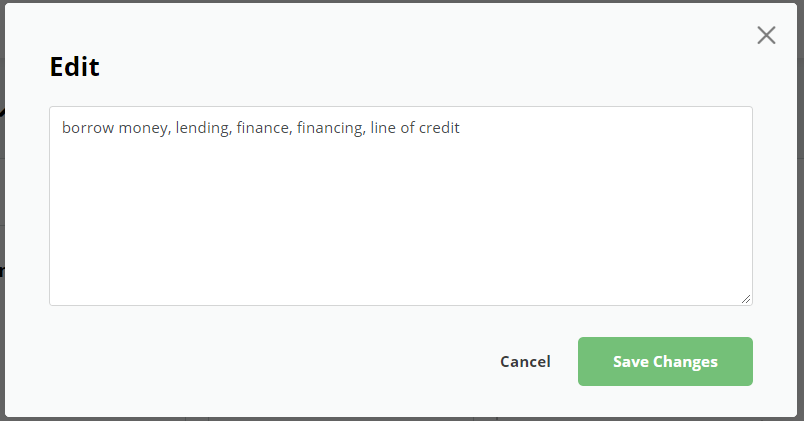
Task: Click the green Save Changes button
Action: (665, 361)
